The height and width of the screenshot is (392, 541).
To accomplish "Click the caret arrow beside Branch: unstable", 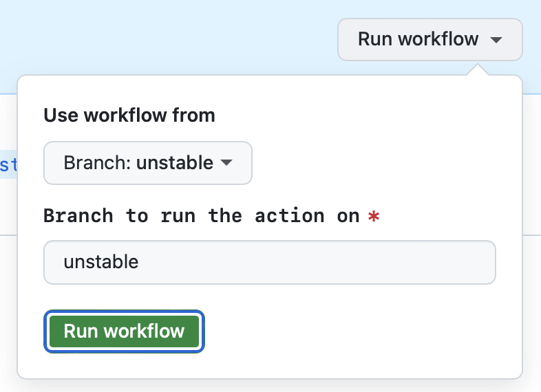I will click(226, 163).
